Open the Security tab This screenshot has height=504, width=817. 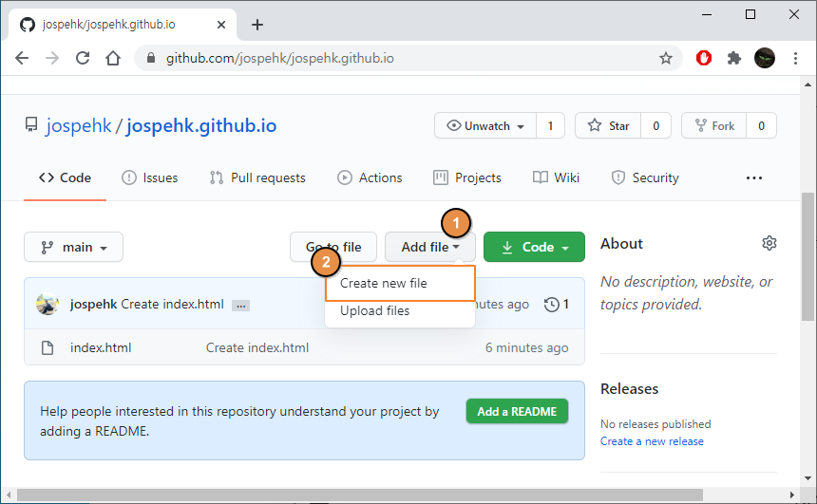pyautogui.click(x=644, y=178)
